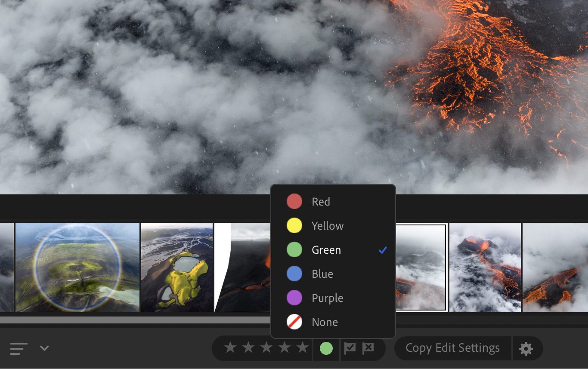Open the gear settings next to Copy Edit Settings
588x369 pixels.
click(x=526, y=348)
